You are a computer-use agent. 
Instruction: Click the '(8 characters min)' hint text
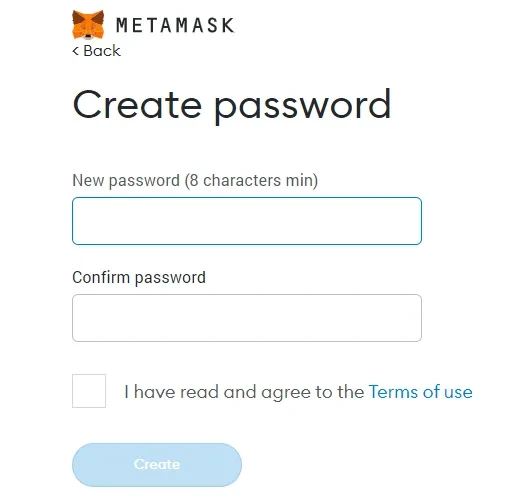tap(251, 181)
